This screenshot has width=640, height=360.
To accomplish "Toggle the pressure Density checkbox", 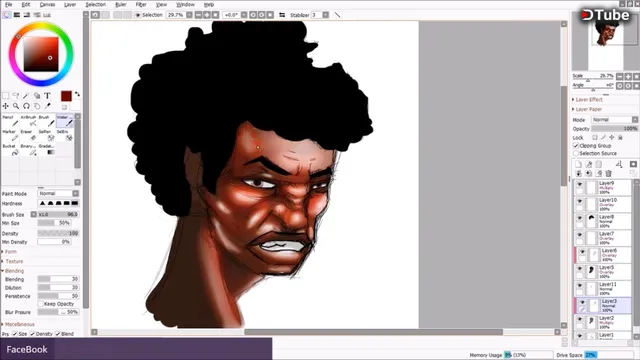I will tap(32, 333).
